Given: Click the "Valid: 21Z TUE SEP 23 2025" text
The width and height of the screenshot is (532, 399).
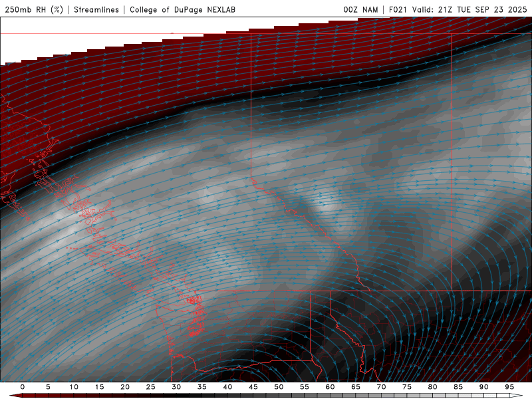Looking at the screenshot, I should tap(469, 9).
